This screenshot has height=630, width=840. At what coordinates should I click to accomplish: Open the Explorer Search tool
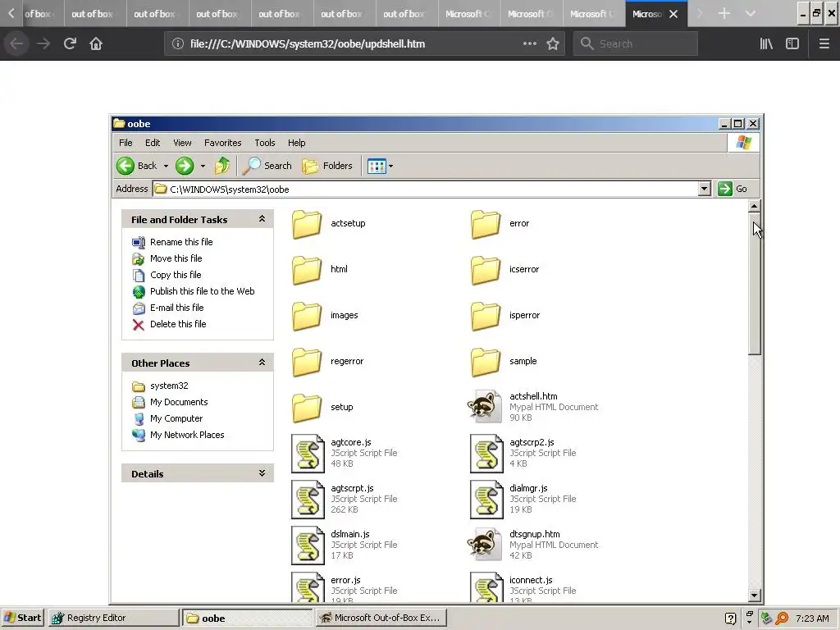tap(267, 166)
